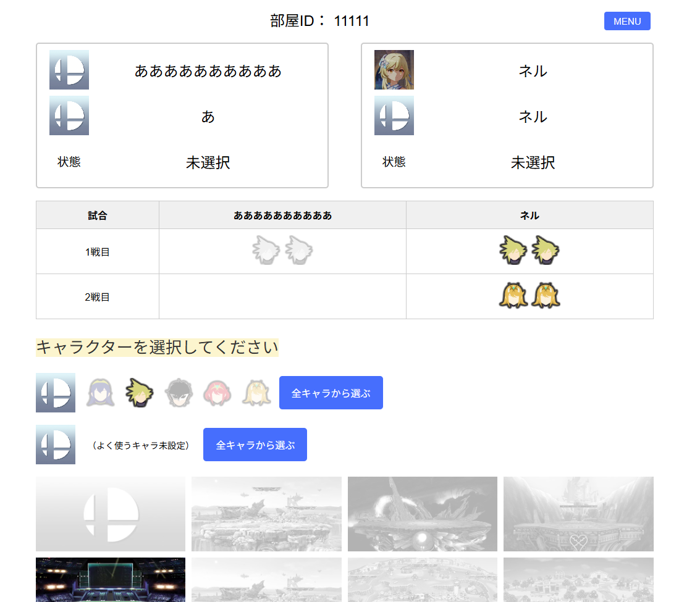Click the 部屋ID: 11111 heading
The height and width of the screenshot is (602, 700).
[x=319, y=21]
